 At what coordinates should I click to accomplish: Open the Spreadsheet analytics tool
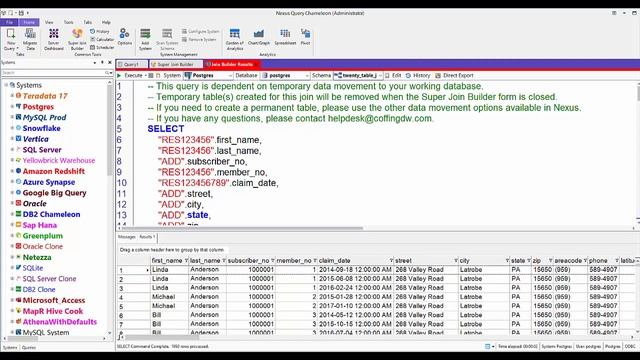pos(285,36)
